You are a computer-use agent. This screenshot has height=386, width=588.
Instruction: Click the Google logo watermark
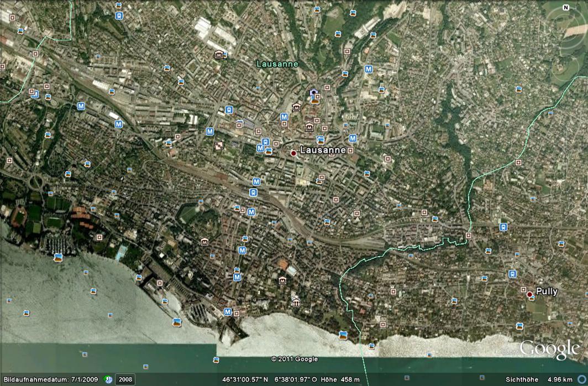point(549,349)
